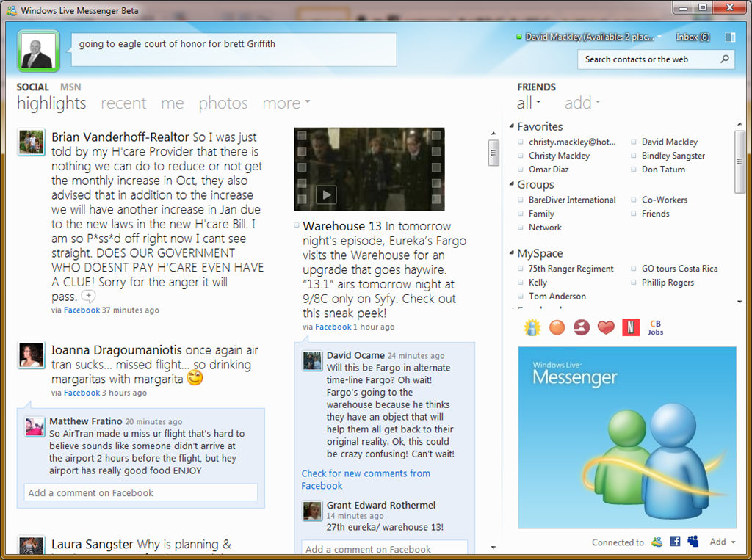Click the red heart icon
The width and height of the screenshot is (752, 560).
[606, 327]
